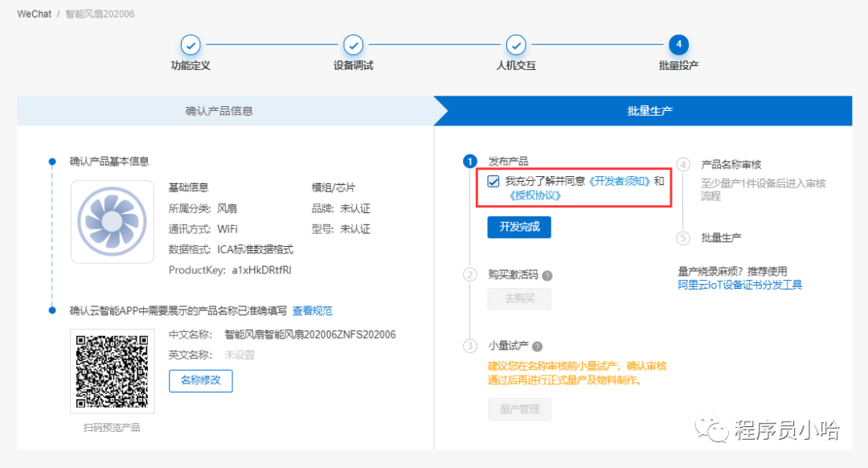The image size is (868, 468).
Task: Click the step 4 批量投产 circle
Action: (x=678, y=45)
